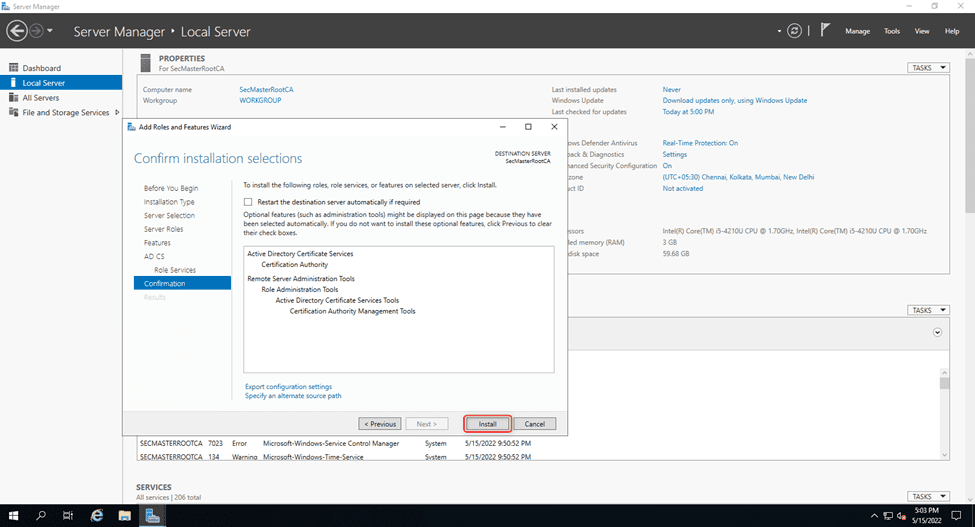975x527 pixels.
Task: Open the View menu
Action: [x=922, y=31]
